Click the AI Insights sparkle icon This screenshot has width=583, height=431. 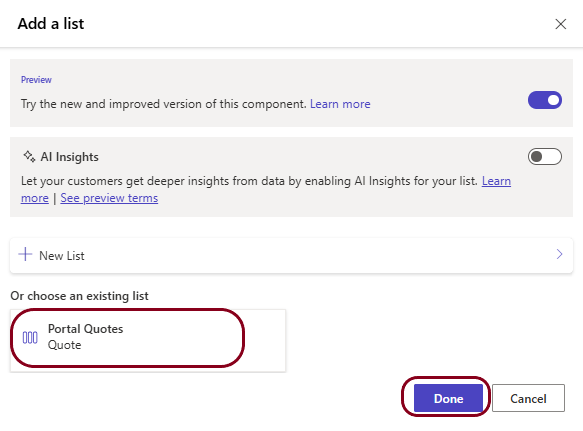(29, 156)
